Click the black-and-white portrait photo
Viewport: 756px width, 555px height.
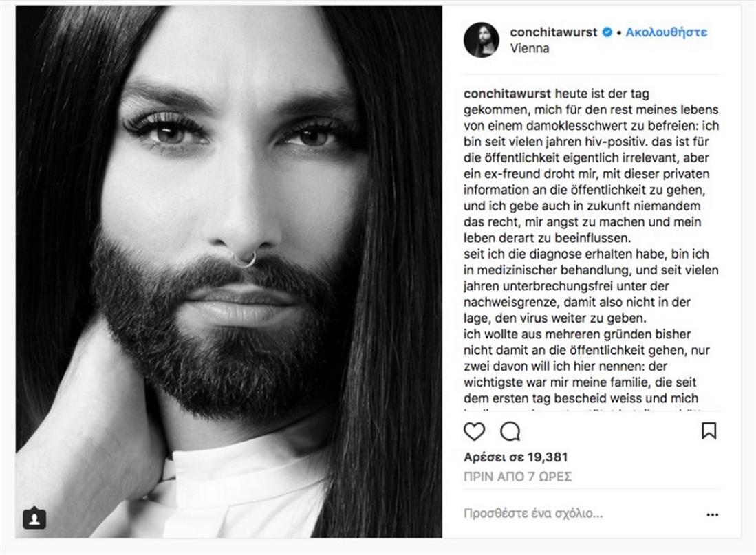(229, 272)
